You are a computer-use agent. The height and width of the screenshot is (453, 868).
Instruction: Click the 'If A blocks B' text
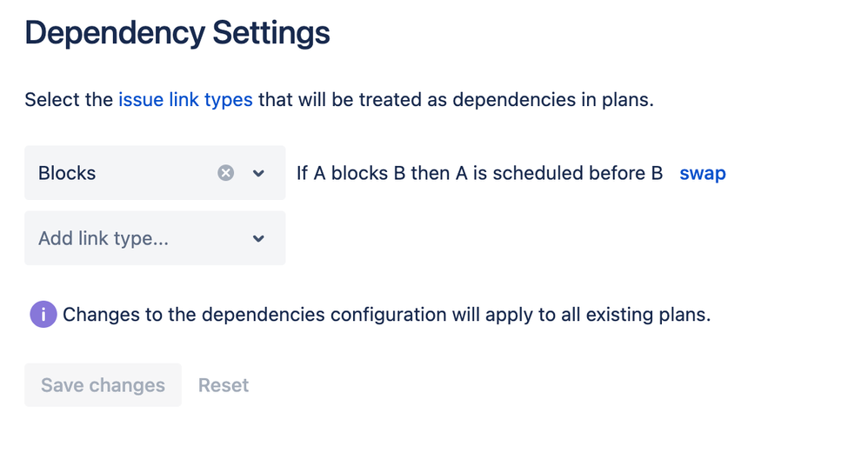(351, 173)
